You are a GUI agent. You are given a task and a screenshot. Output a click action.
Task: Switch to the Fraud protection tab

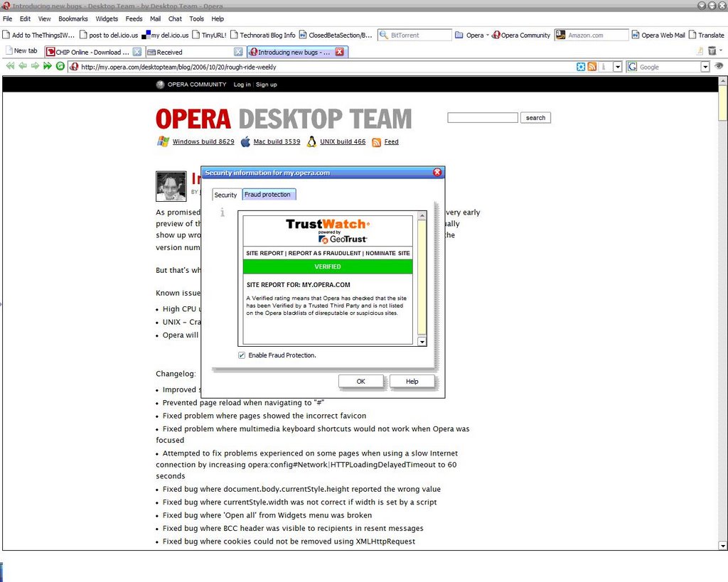click(267, 195)
